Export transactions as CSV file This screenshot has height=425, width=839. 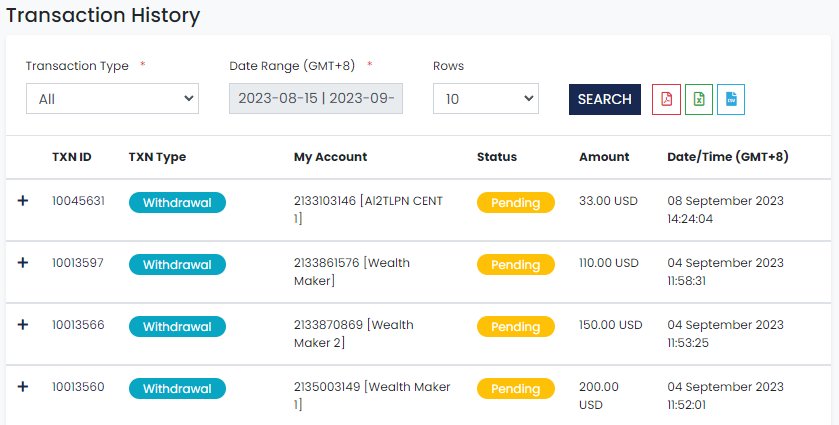(731, 99)
